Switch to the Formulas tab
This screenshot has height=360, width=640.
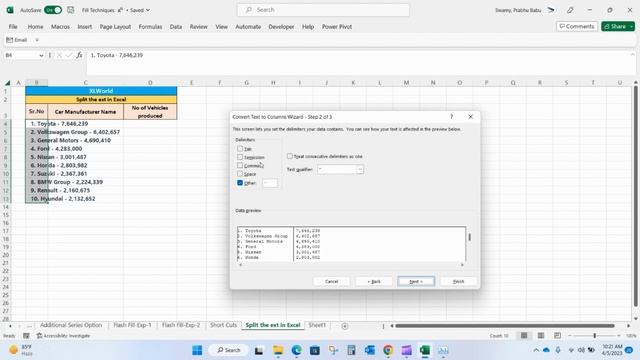[x=150, y=27]
